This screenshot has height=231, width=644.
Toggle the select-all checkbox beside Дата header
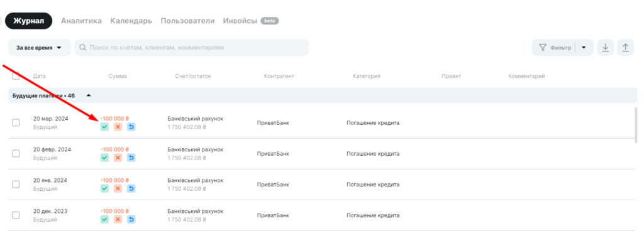(x=16, y=76)
